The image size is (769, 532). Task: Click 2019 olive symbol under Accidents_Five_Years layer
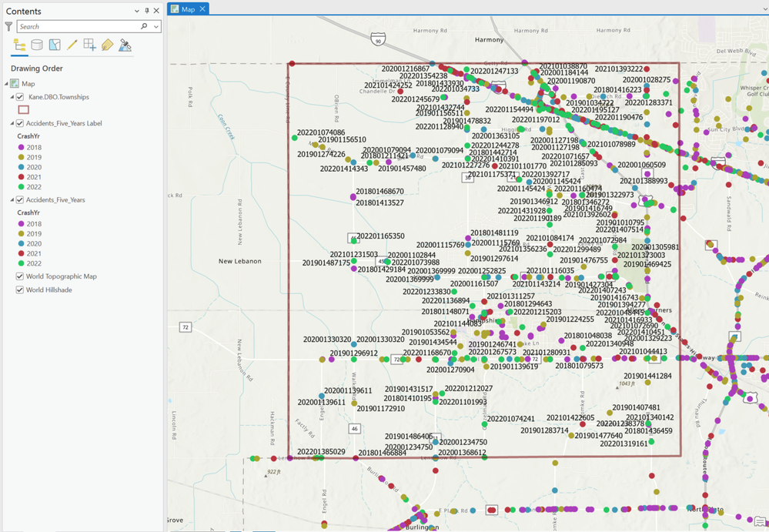pos(21,234)
